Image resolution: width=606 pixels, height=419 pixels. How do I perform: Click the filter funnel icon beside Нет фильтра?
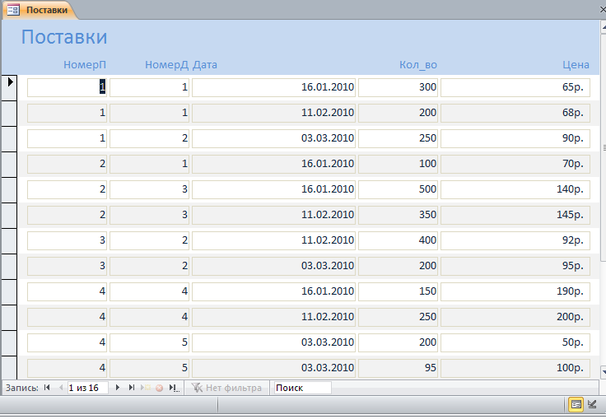197,388
